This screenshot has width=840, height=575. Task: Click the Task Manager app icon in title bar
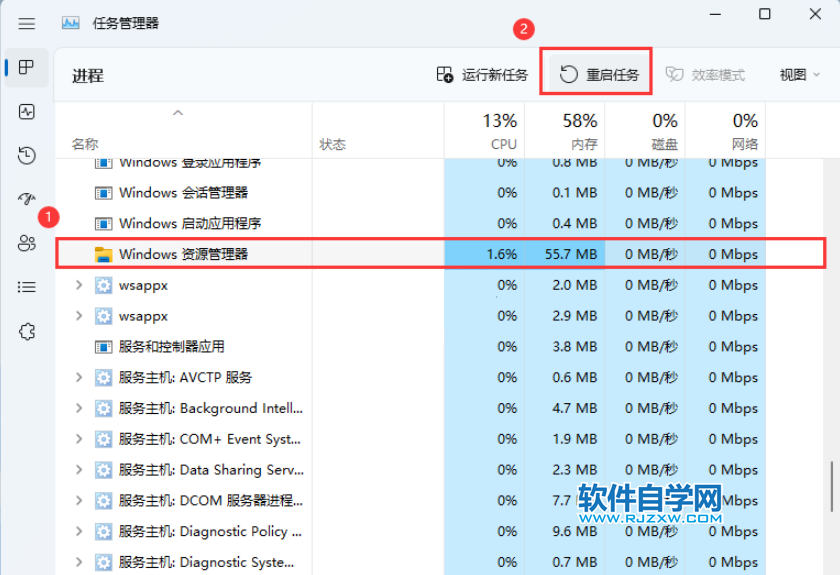pyautogui.click(x=71, y=23)
